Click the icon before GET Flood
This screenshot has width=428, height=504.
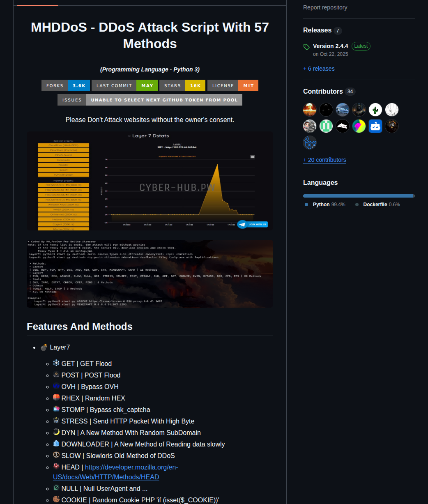click(x=56, y=363)
